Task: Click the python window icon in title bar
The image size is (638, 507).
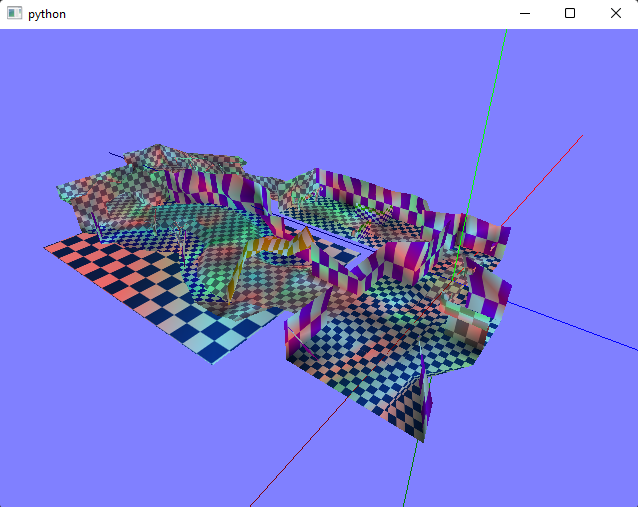Action: (x=14, y=13)
